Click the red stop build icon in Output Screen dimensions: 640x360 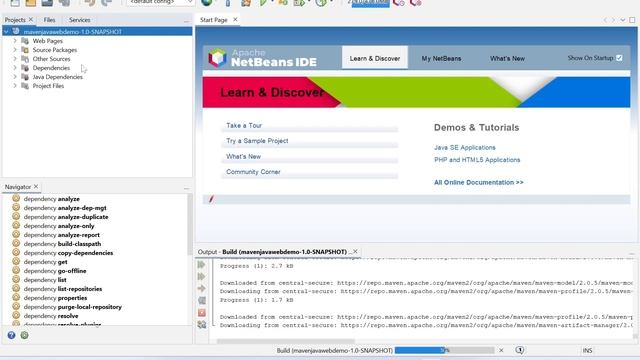[202, 312]
